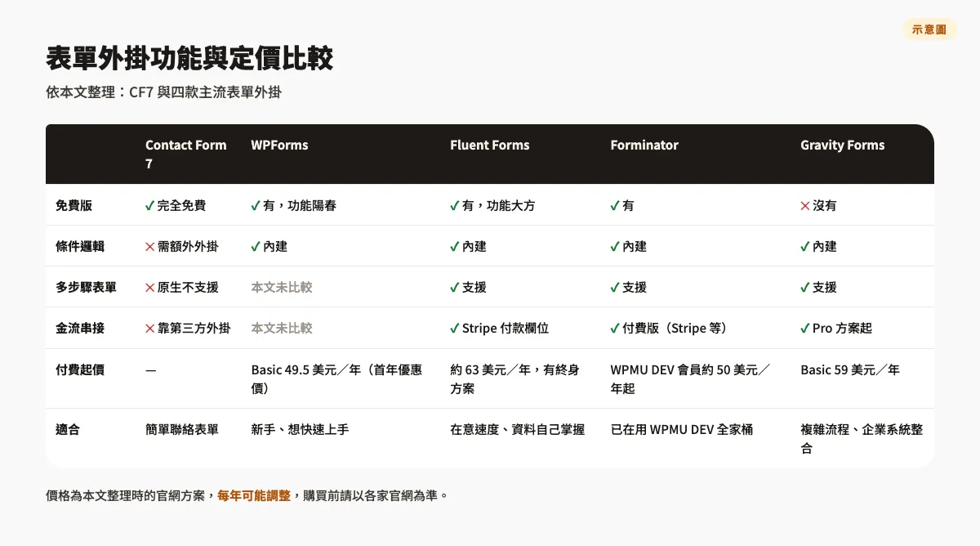The height and width of the screenshot is (546, 980).
Task: Click the 已在用 WPMU DEV 全家桶 cell
Action: (682, 429)
